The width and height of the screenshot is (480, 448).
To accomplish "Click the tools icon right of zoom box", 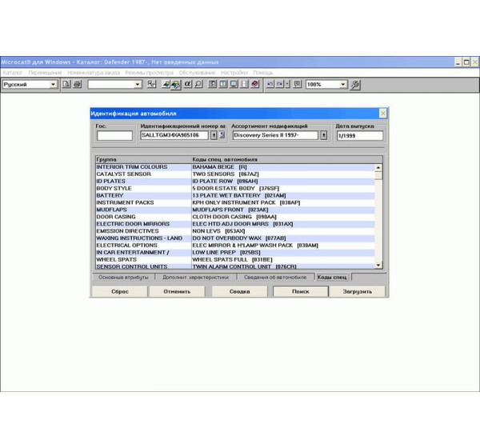I will click(356, 84).
